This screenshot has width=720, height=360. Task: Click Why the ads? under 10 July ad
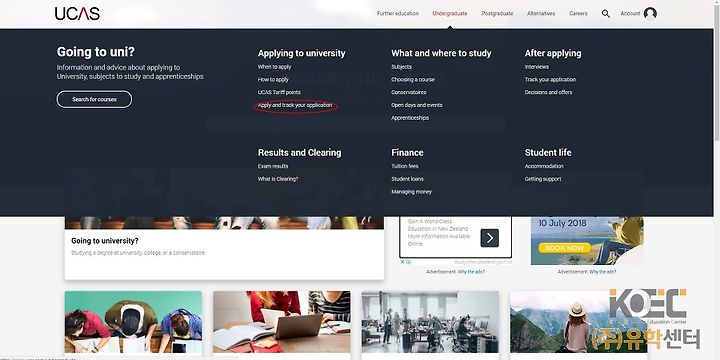602,272
